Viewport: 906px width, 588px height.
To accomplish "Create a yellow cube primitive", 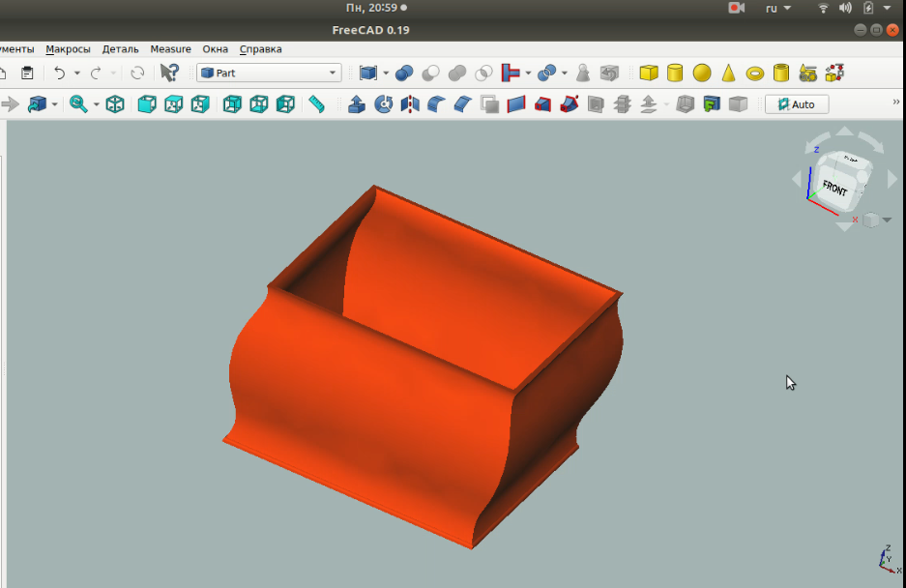I will (649, 73).
